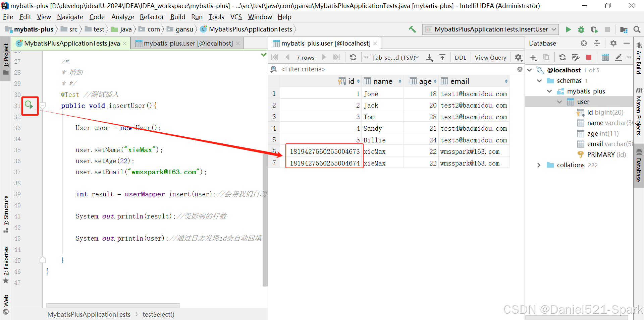Click the run test gutter icon at insertUser

(x=30, y=106)
